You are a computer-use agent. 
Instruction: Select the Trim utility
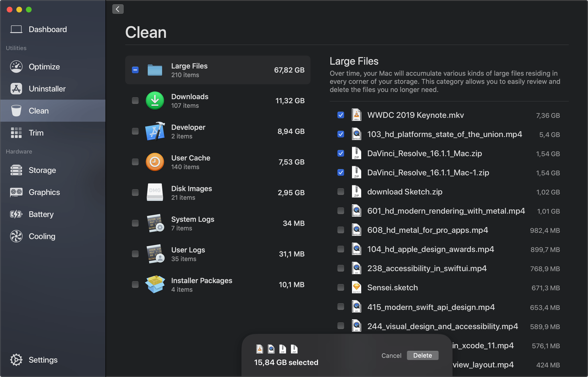(36, 132)
